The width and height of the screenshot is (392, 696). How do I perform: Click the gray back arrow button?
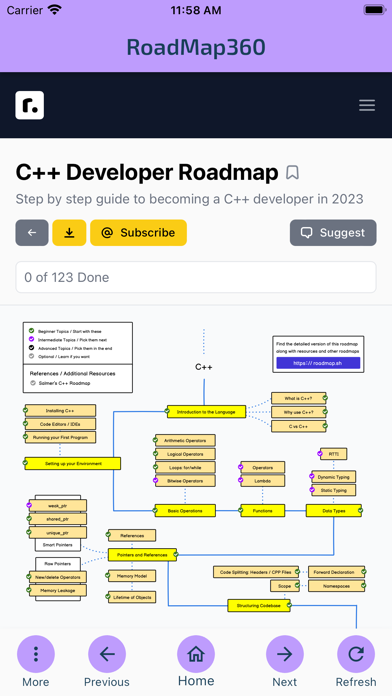point(32,233)
